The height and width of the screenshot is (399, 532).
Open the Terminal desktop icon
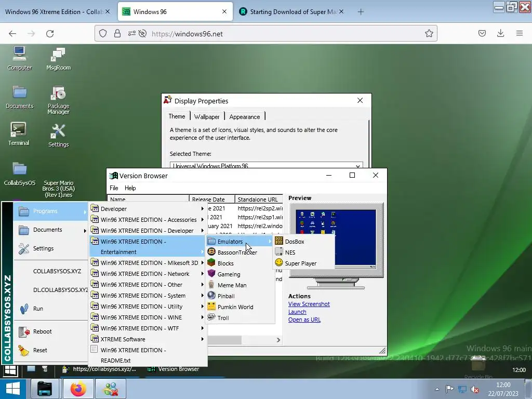pyautogui.click(x=19, y=134)
